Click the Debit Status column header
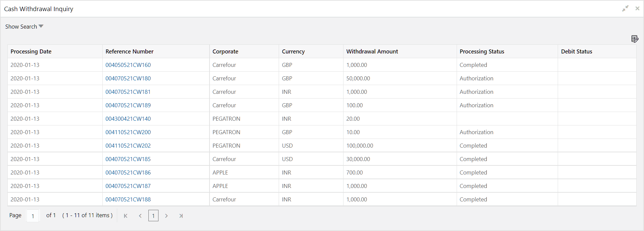 (577, 51)
